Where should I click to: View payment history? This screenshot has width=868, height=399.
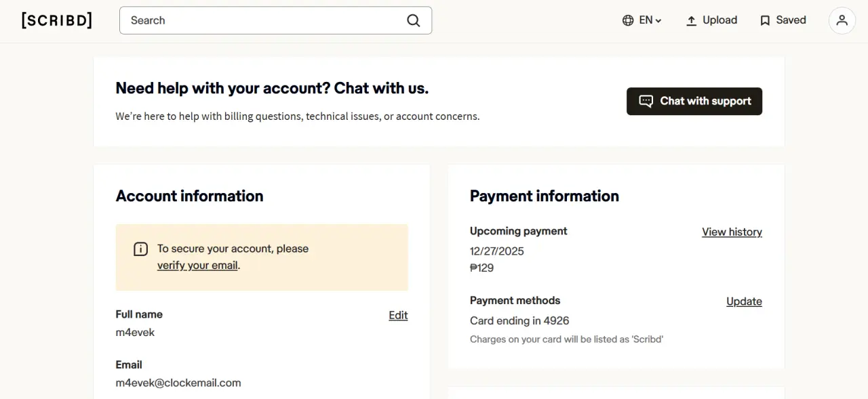coord(732,232)
